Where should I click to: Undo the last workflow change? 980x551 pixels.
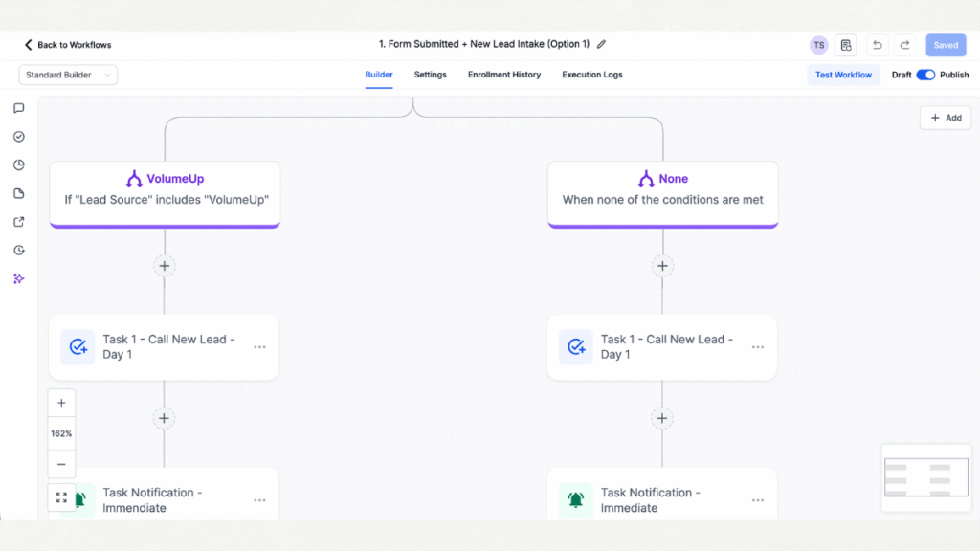point(877,45)
